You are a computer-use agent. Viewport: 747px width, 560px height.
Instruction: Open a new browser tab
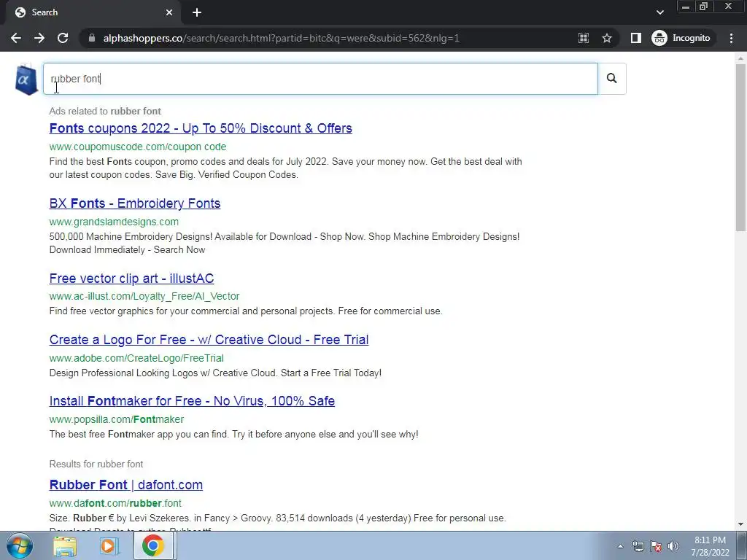click(197, 12)
